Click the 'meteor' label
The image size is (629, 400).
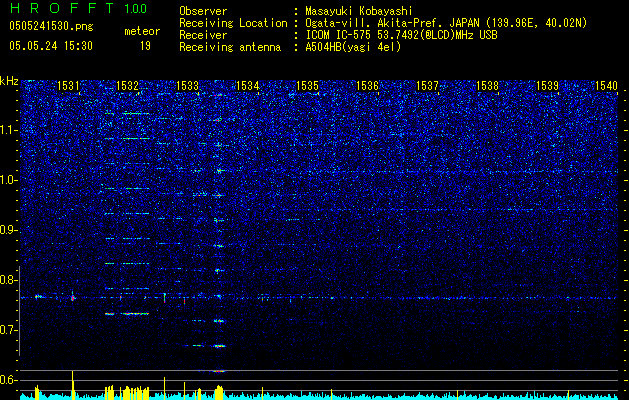[x=142, y=31]
